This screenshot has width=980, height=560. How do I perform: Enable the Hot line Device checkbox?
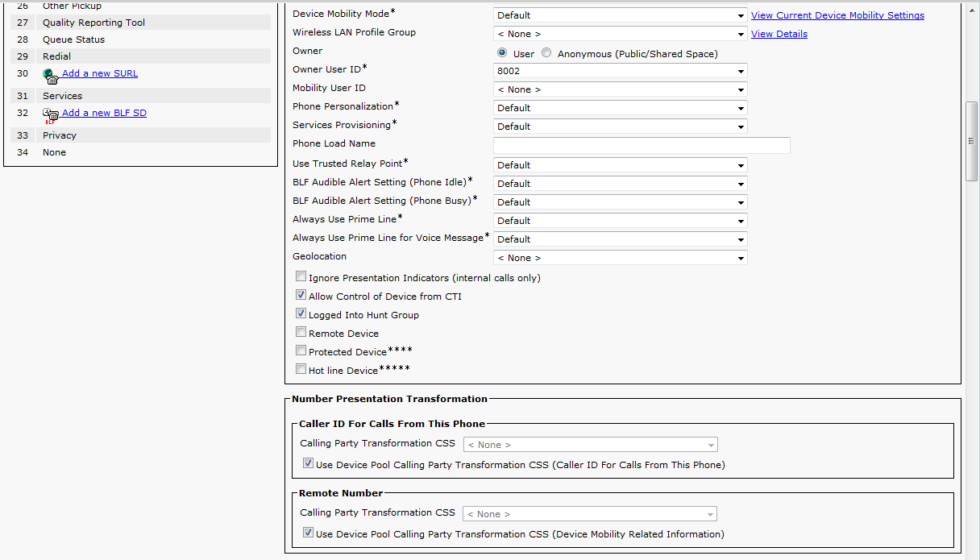tap(301, 370)
